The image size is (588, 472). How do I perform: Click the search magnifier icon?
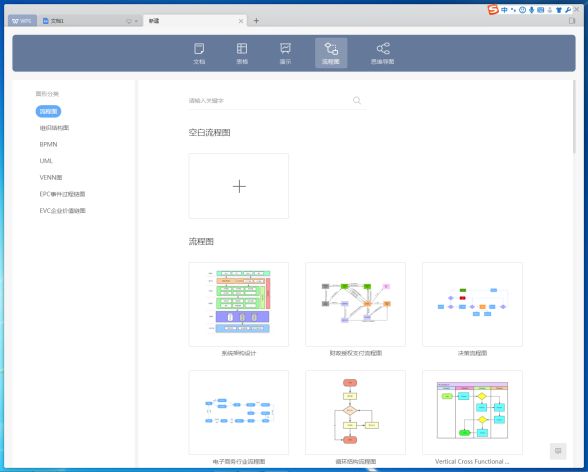coord(357,100)
